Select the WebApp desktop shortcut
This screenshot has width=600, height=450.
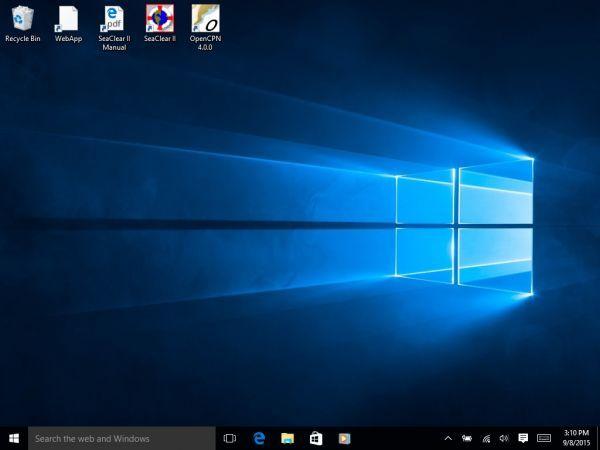(68, 19)
